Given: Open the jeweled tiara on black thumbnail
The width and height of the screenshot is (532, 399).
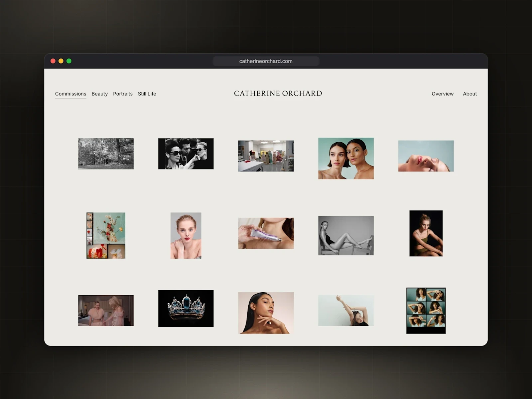Looking at the screenshot, I should 186,309.
